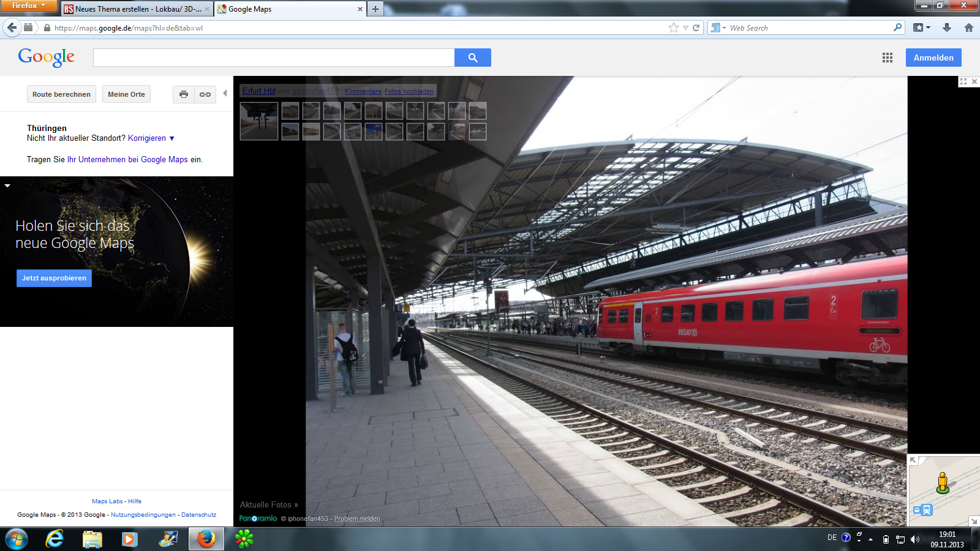Open the Google apps grid
980x551 pixels.
pyautogui.click(x=888, y=58)
